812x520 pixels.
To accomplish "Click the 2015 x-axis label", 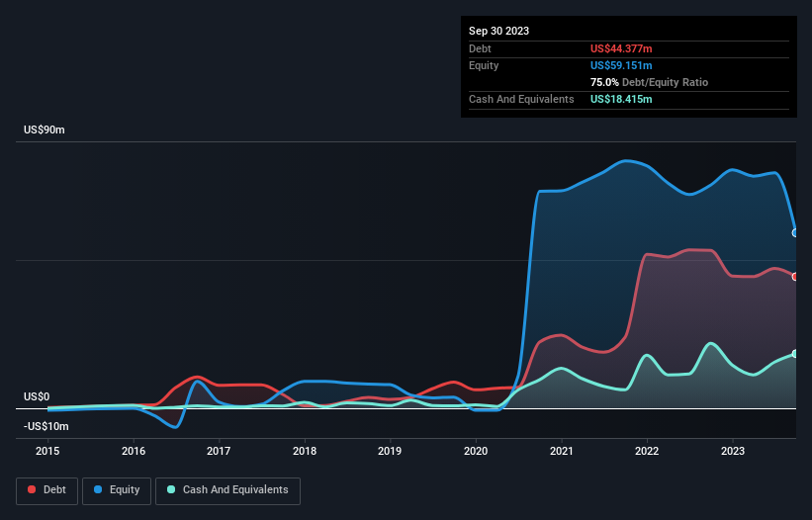I will [47, 451].
